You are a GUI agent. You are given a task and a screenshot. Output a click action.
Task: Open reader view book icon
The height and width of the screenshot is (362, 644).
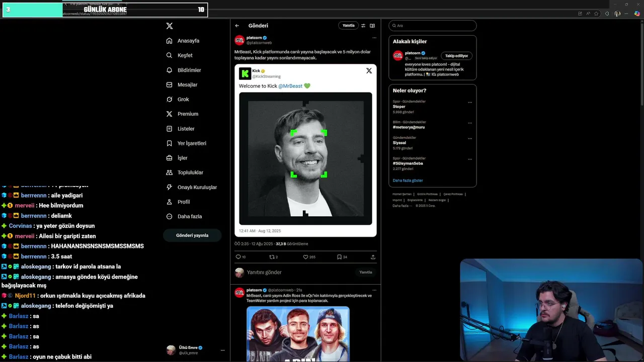point(372,26)
